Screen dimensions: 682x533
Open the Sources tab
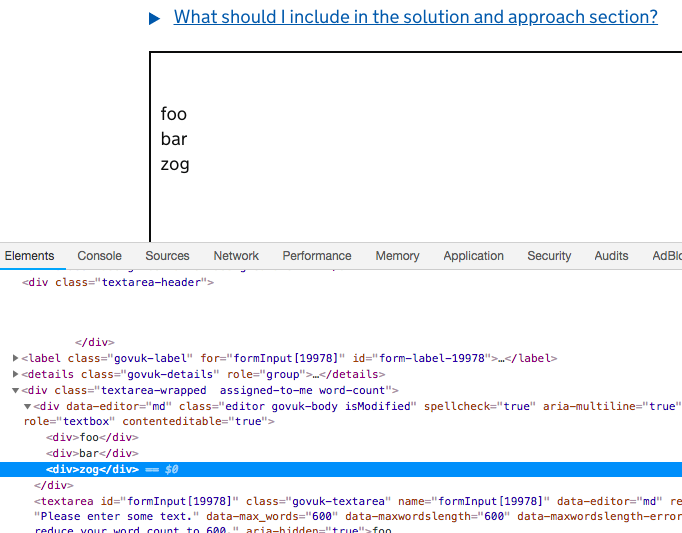(167, 256)
